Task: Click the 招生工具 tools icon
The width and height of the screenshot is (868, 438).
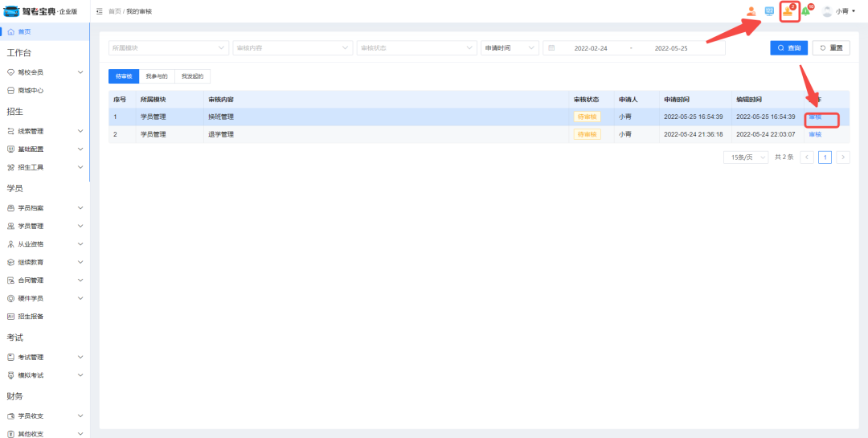Action: click(10, 167)
